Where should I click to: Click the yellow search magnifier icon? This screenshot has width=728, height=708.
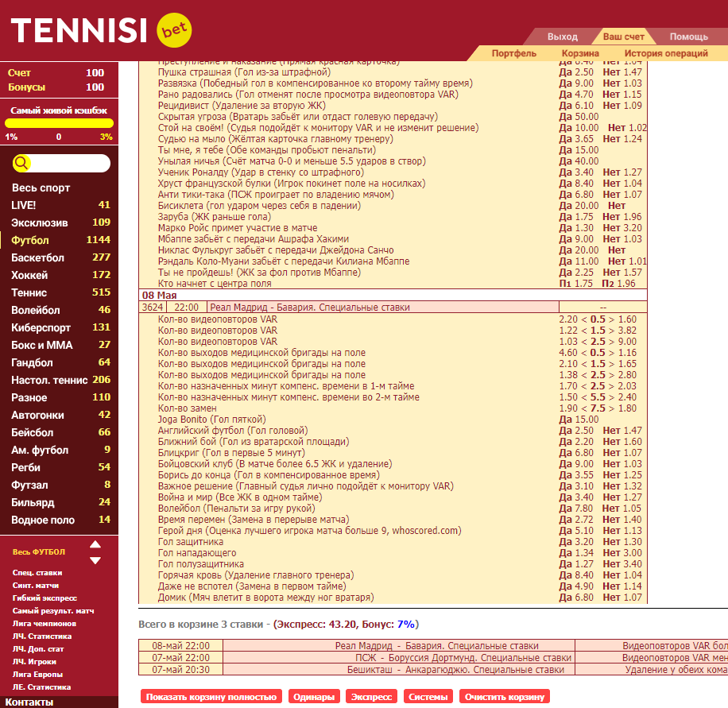pyautogui.click(x=21, y=163)
